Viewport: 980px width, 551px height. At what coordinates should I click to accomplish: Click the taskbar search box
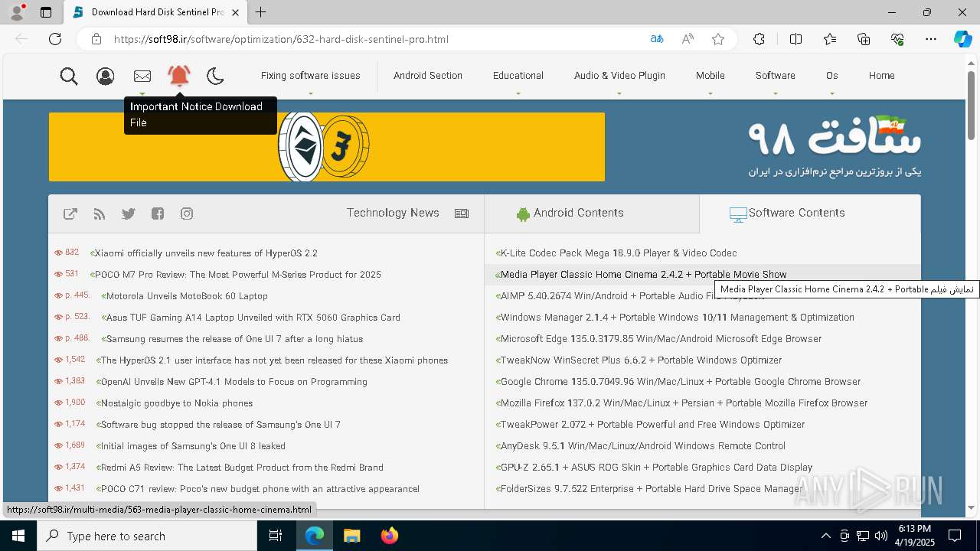(147, 536)
